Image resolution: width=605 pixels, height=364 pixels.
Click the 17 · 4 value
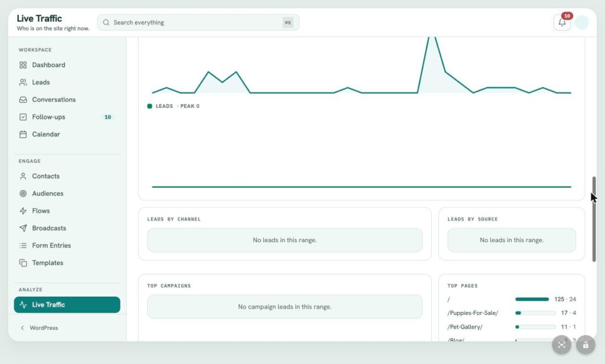568,313
